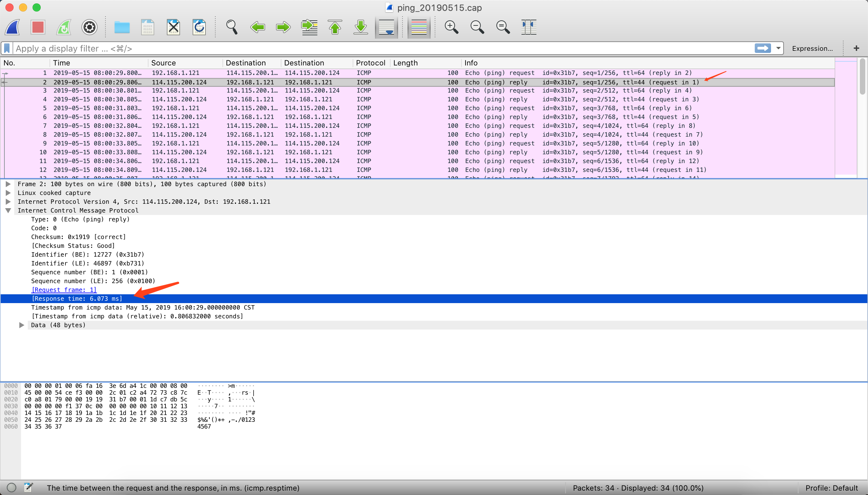Open a saved capture file
This screenshot has height=495, width=868.
point(122,27)
